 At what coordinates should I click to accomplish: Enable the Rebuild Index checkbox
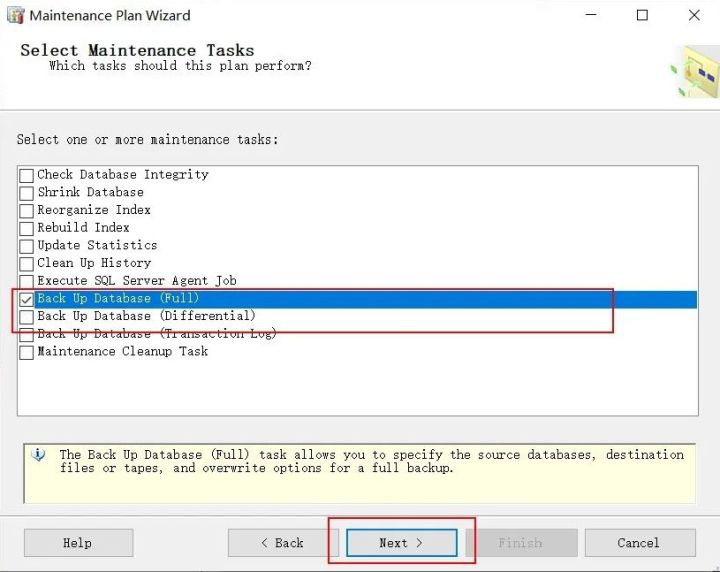pyautogui.click(x=27, y=228)
